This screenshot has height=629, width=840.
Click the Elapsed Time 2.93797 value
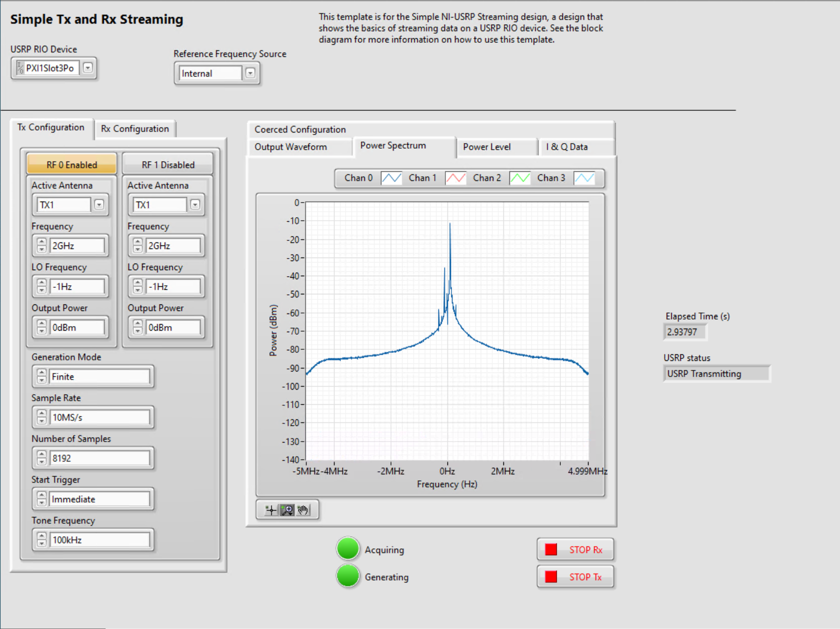pyautogui.click(x=685, y=332)
